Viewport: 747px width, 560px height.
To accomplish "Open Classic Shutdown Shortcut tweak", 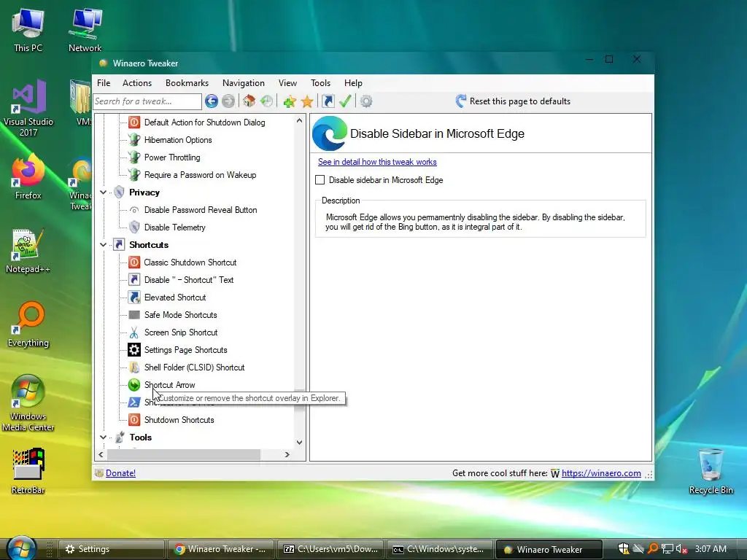I will click(190, 262).
